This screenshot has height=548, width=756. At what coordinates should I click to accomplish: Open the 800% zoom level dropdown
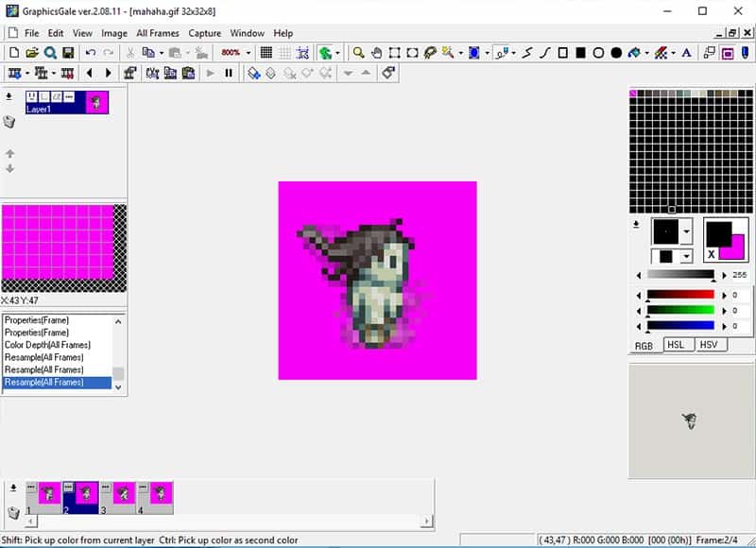pos(249,53)
